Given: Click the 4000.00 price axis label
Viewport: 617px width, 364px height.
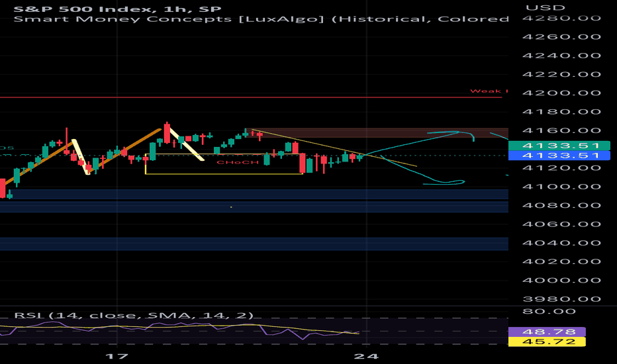Looking at the screenshot, I should point(561,280).
